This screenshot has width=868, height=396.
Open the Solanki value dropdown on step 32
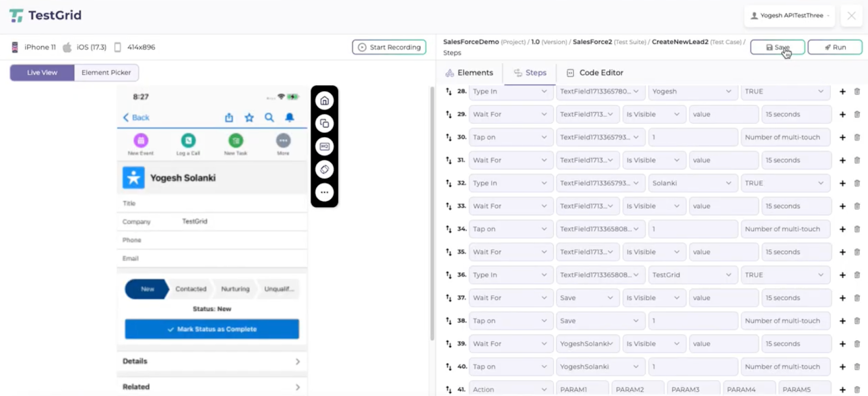tap(692, 183)
